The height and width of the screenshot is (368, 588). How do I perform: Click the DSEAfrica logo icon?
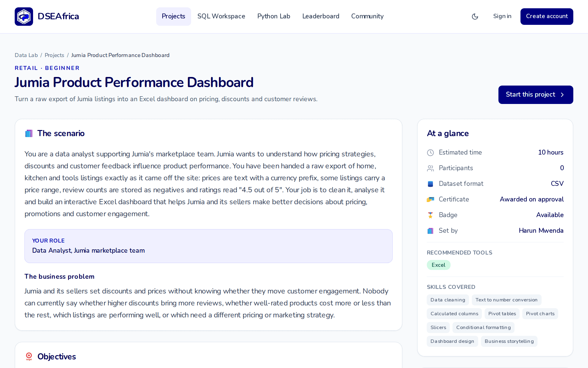pos(24,17)
